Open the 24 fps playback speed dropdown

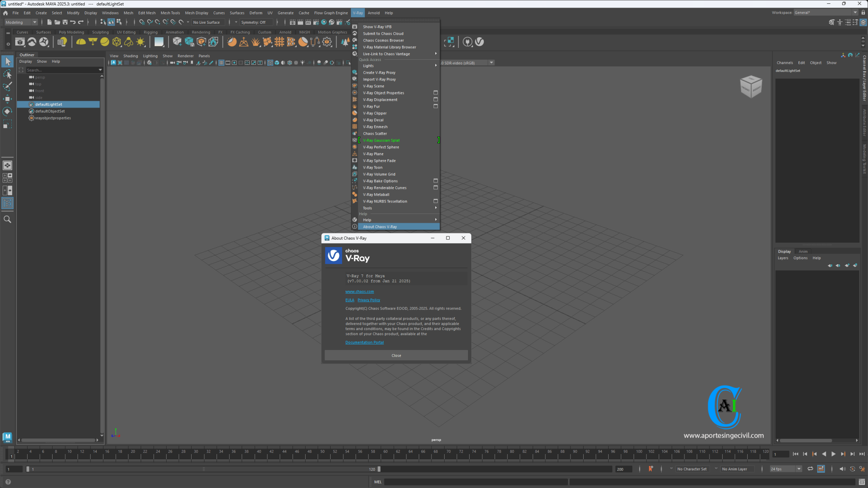pyautogui.click(x=785, y=469)
